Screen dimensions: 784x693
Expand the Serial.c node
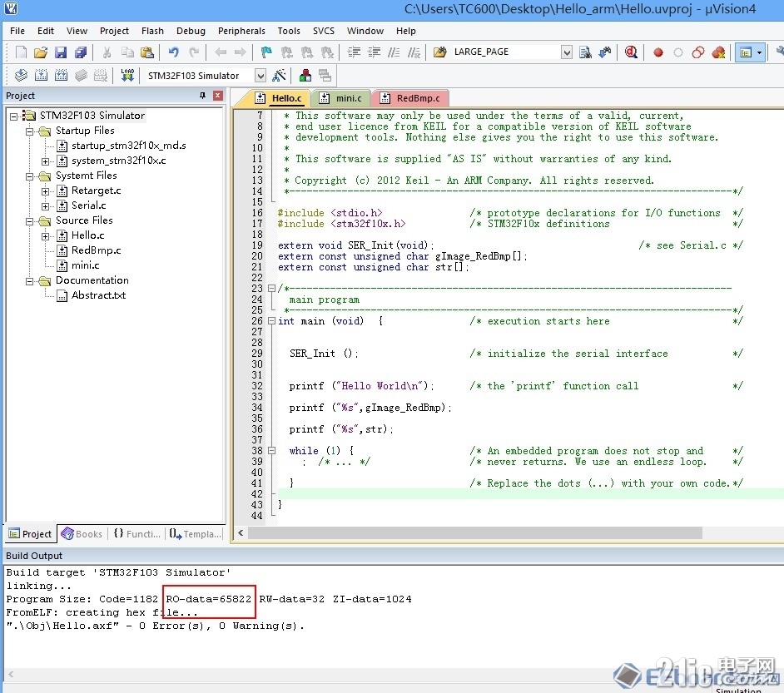tap(45, 206)
